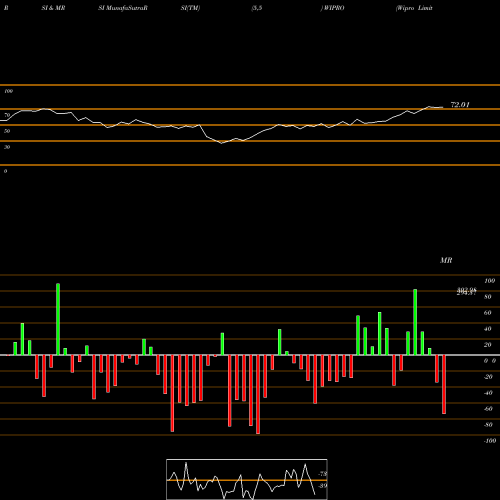Click the tallest green MR bar
The width and height of the screenshot is (500, 500).
pos(58,319)
